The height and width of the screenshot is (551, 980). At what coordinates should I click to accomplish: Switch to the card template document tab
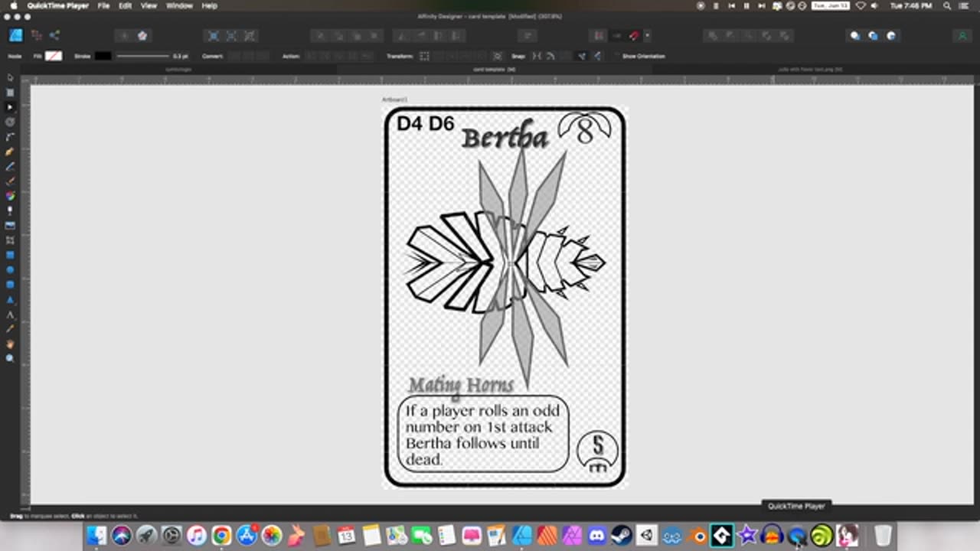494,69
